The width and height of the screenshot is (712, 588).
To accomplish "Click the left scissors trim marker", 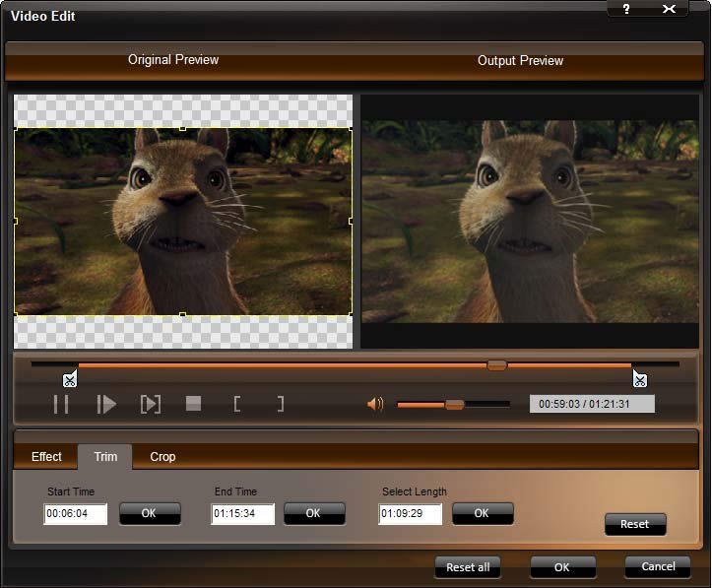I will click(x=69, y=379).
